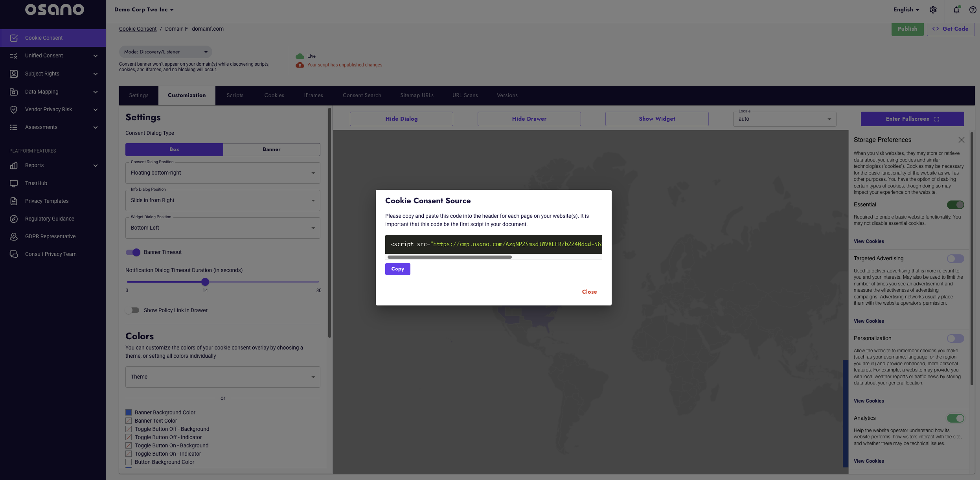Click the GDPR Representative sidebar icon

tap(14, 236)
